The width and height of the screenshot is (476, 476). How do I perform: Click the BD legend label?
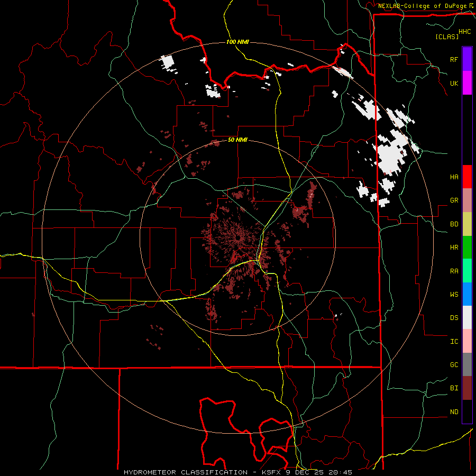point(454,224)
